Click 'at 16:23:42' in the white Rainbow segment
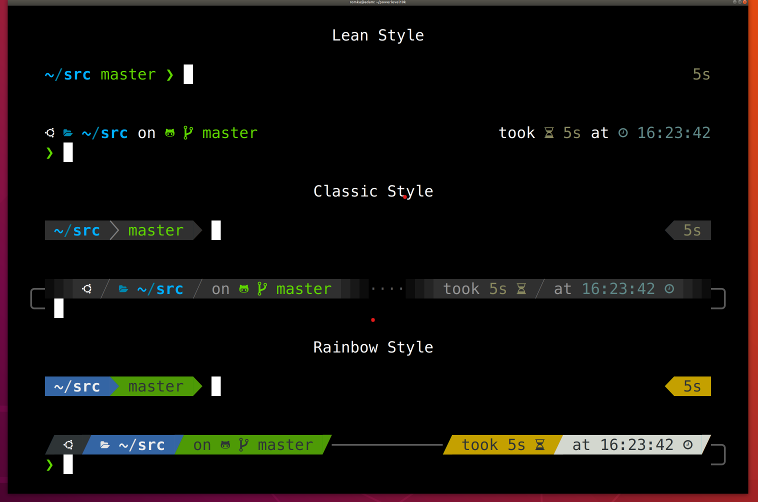This screenshot has width=758, height=502. tap(623, 444)
